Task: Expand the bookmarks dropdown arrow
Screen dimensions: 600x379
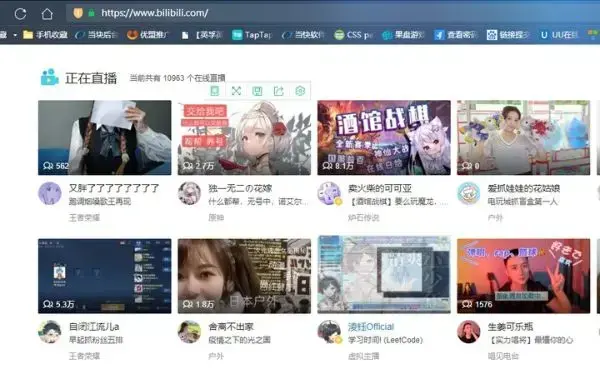Action: [x=15, y=35]
